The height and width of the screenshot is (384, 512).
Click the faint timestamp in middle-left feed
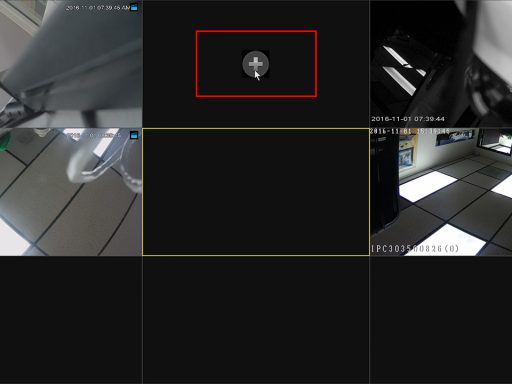[x=94, y=135]
